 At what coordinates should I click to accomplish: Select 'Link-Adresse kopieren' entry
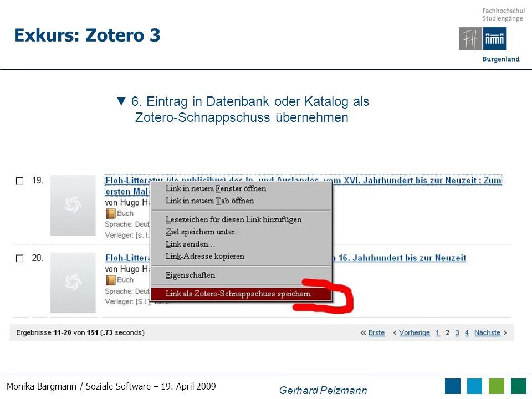[x=241, y=256]
